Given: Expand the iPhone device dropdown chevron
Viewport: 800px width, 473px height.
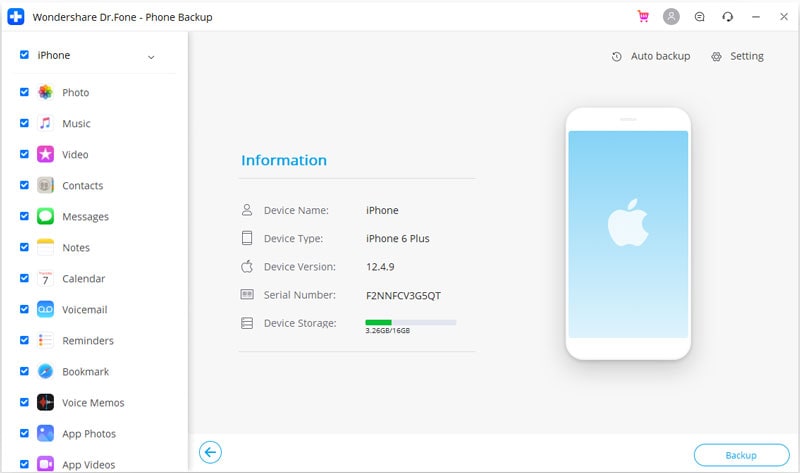Looking at the screenshot, I should 151,57.
